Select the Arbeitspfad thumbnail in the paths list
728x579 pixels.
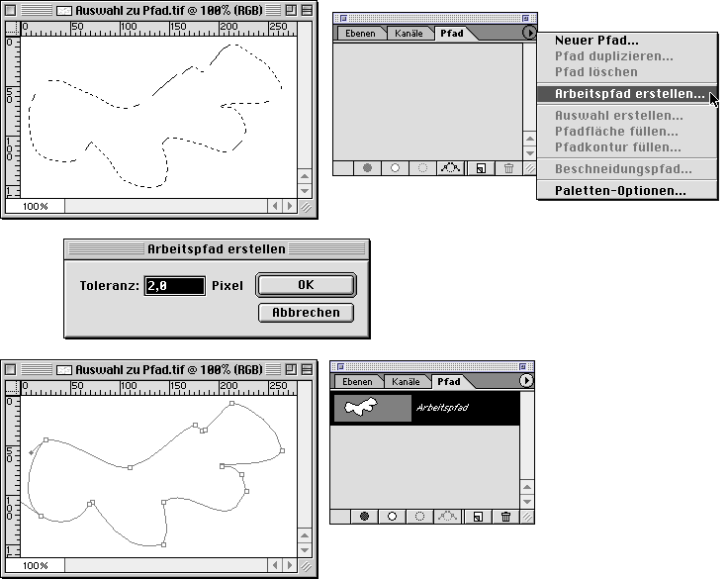(x=372, y=407)
